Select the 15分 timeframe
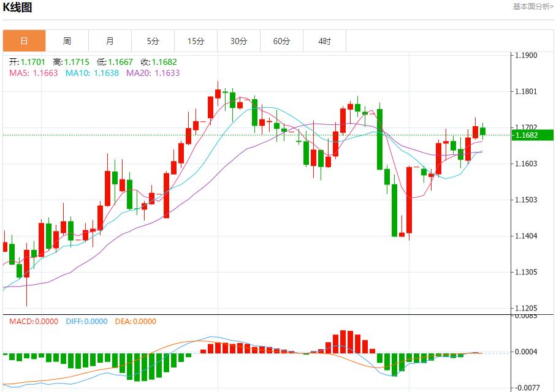 (x=196, y=40)
